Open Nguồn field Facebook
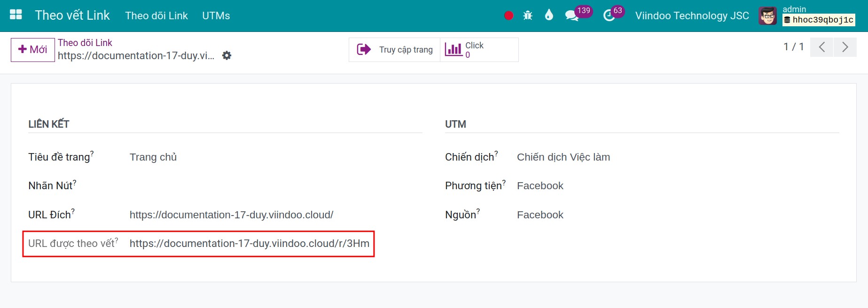Image resolution: width=868 pixels, height=308 pixels. (540, 215)
